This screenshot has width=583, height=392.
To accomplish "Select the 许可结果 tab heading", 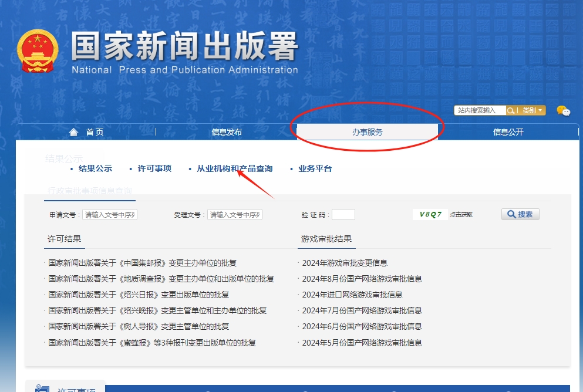I will pos(65,239).
